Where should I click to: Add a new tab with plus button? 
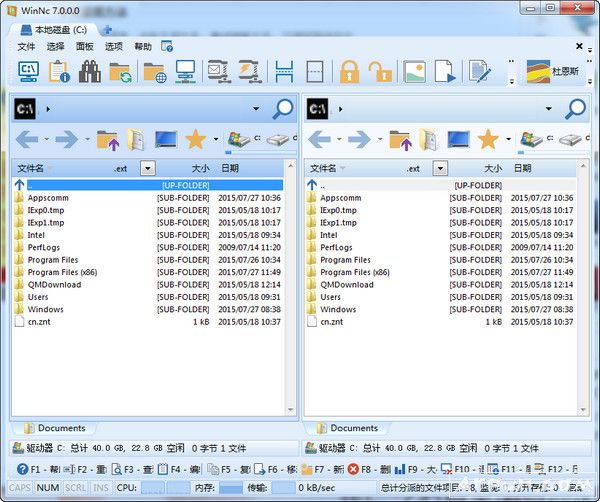pos(108,29)
